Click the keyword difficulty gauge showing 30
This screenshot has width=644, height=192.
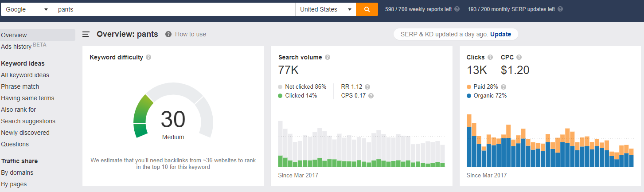click(x=173, y=112)
